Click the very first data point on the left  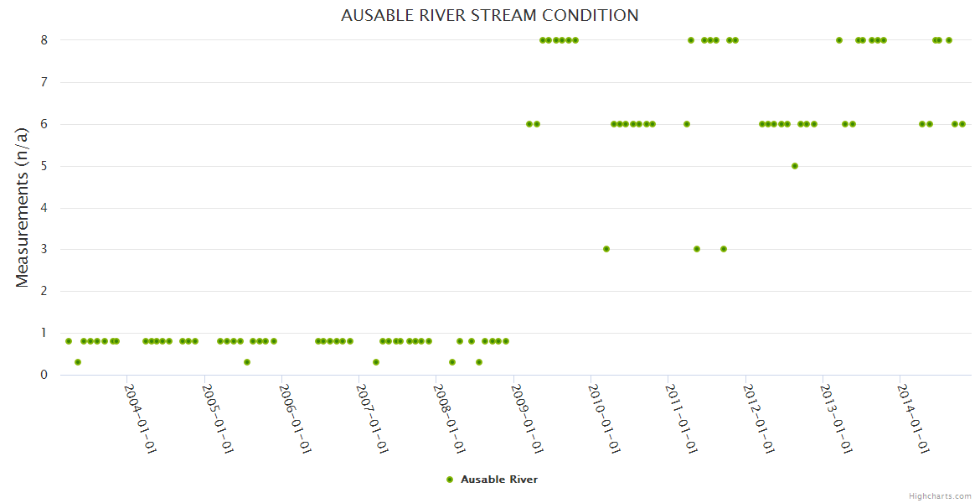tap(69, 341)
